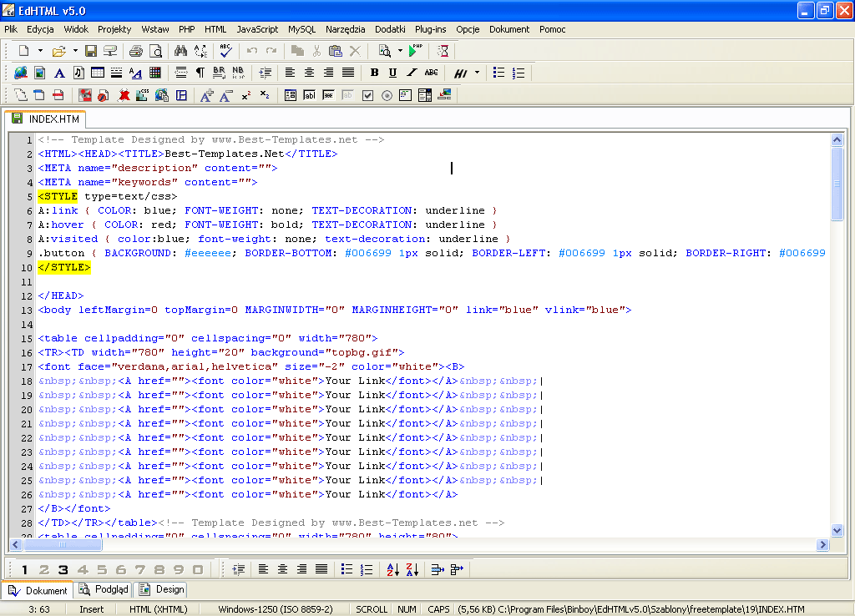
Task: Click the CSS styles icon in the third toolbar
Action: (x=142, y=95)
